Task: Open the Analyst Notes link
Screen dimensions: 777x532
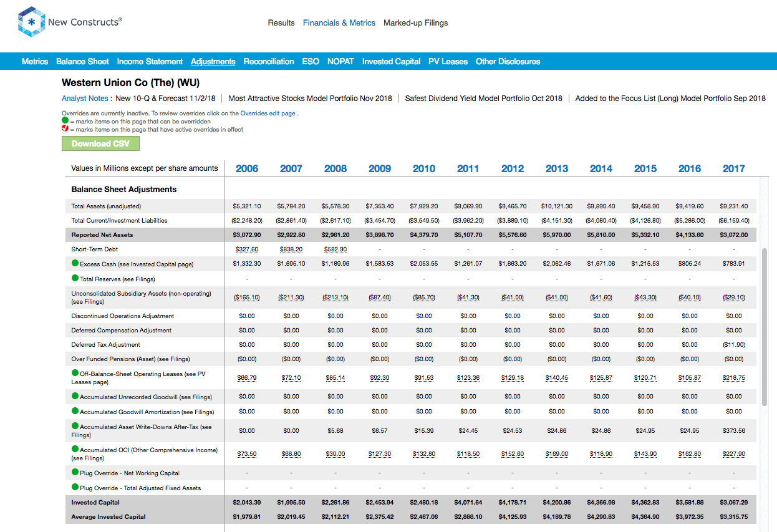Action: coord(85,99)
